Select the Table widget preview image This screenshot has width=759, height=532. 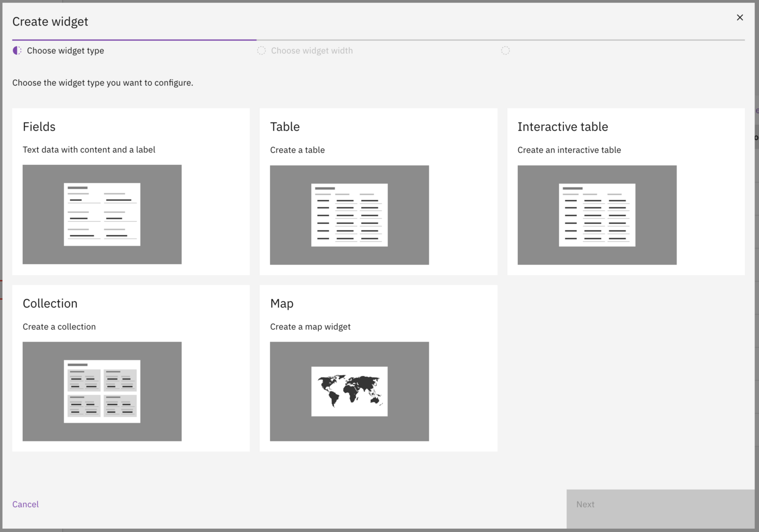(x=349, y=215)
